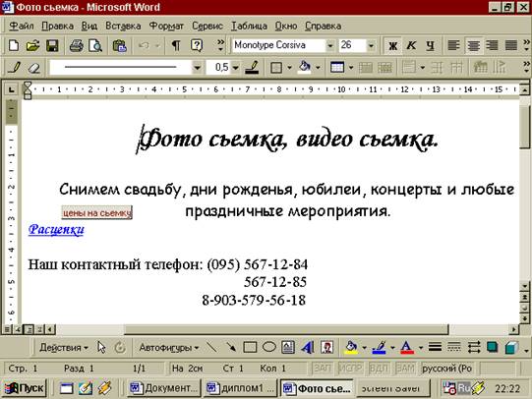Toggle Bold formatting (Ж)

pyautogui.click(x=393, y=45)
